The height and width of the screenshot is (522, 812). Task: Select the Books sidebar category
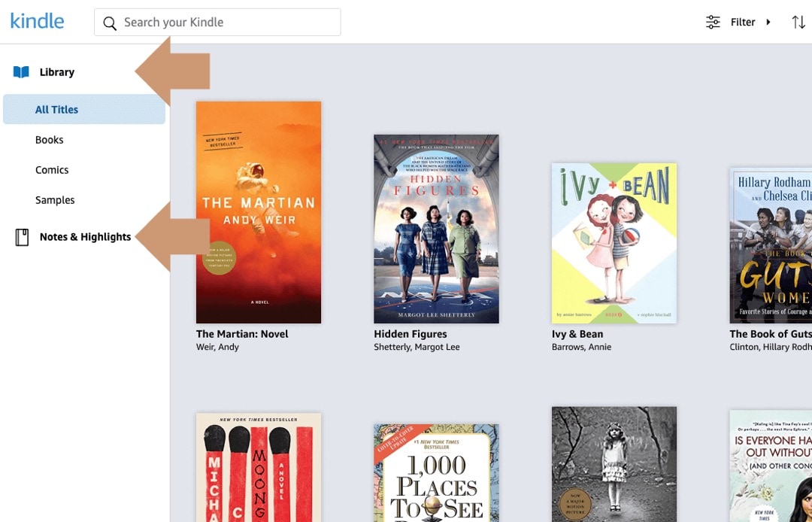pyautogui.click(x=49, y=139)
